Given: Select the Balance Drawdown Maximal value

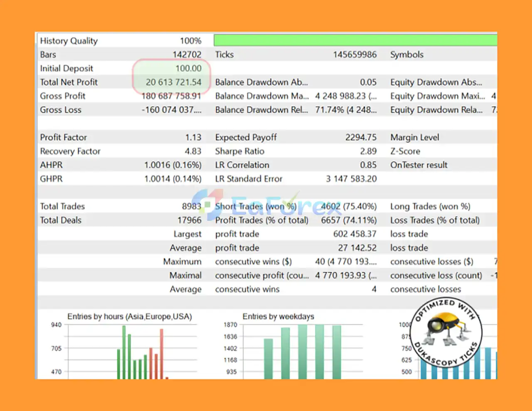Looking at the screenshot, I should coord(346,96).
